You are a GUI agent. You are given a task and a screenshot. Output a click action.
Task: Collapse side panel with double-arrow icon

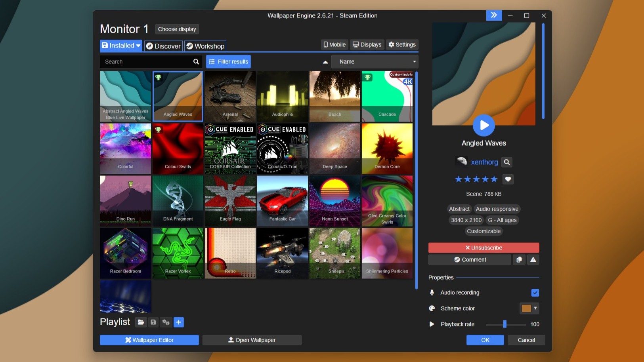coord(494,15)
